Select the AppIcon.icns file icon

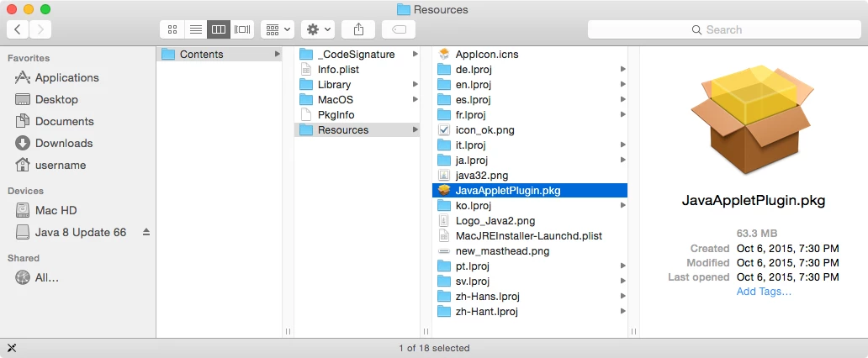point(445,55)
